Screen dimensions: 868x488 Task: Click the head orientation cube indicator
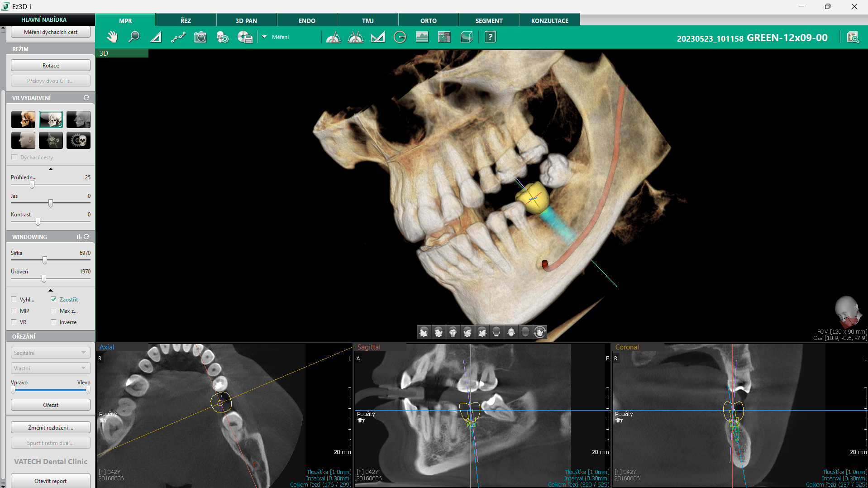pos(848,311)
